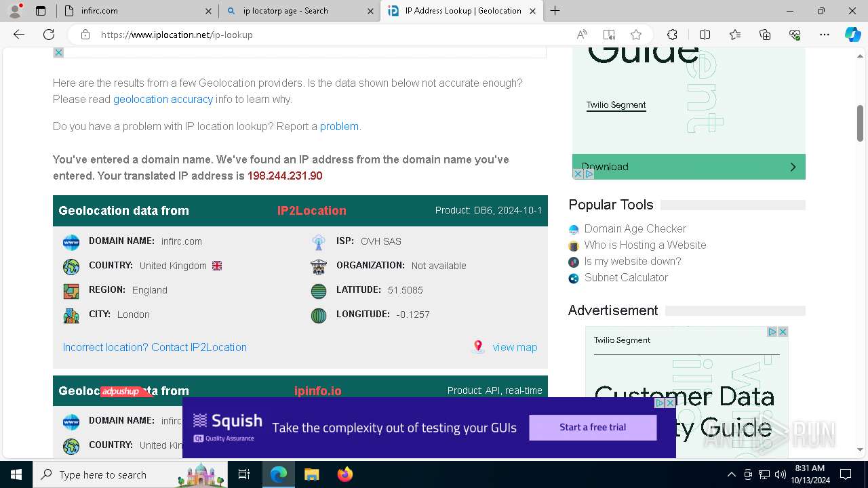Open the view map link
This screenshot has height=488, width=868.
point(515,347)
